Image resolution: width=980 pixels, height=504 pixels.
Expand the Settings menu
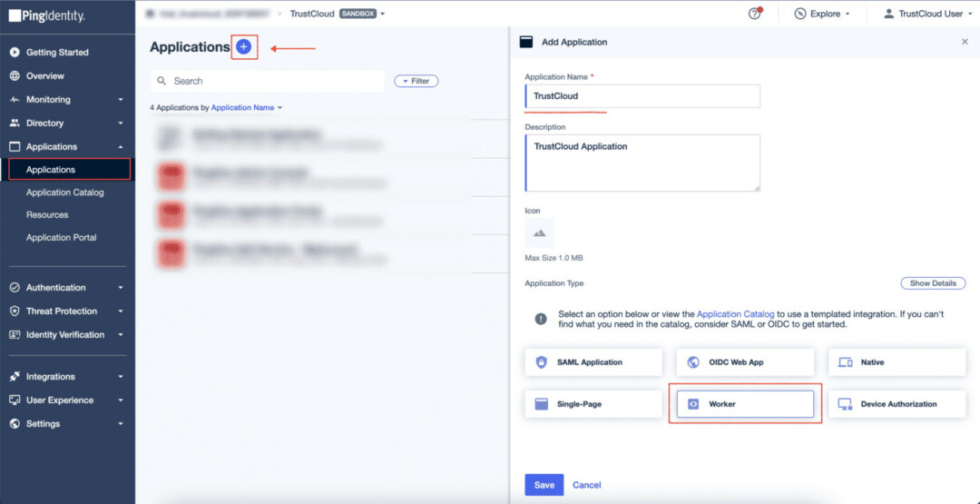(x=121, y=424)
